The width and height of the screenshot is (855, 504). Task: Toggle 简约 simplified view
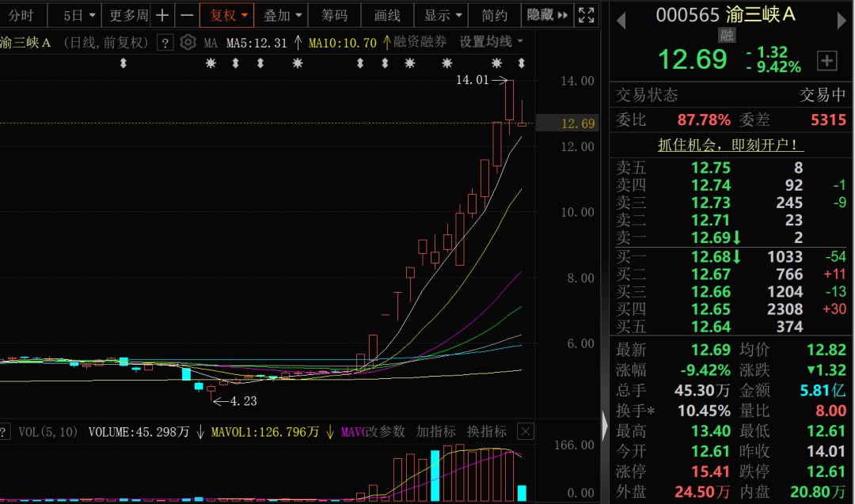(494, 15)
